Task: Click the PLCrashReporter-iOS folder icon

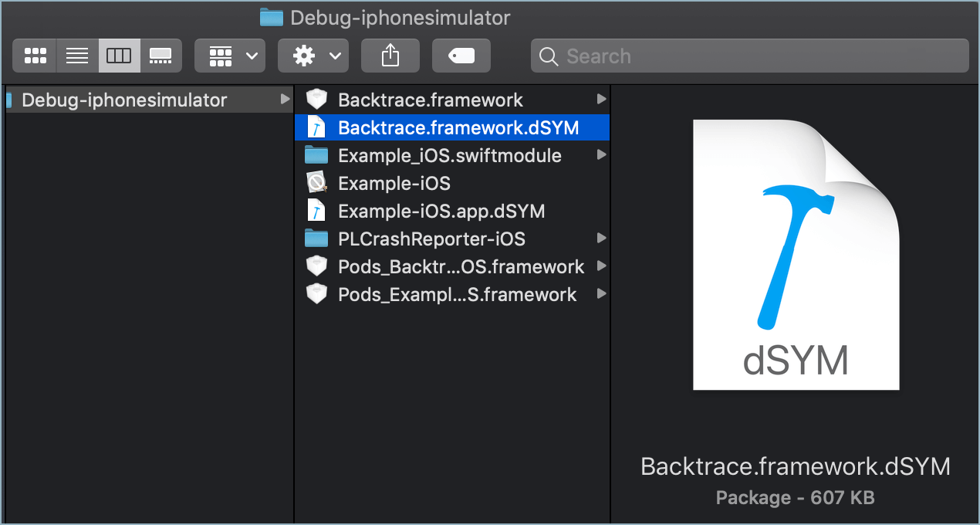Action: point(316,239)
